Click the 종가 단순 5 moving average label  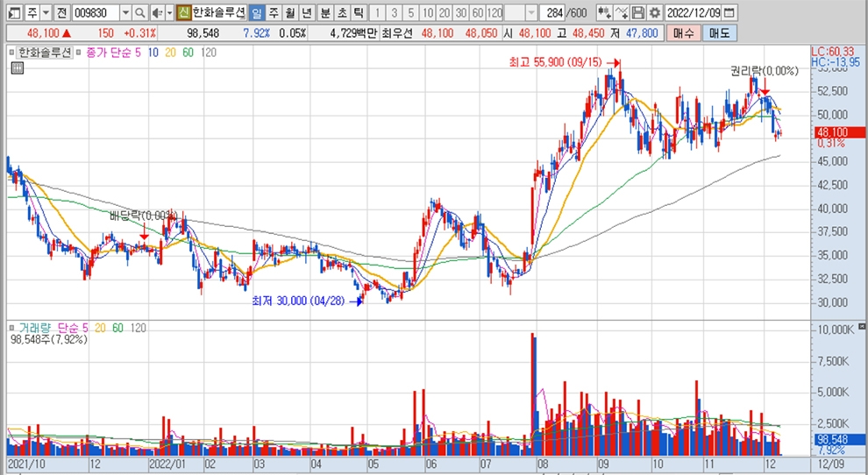point(114,53)
